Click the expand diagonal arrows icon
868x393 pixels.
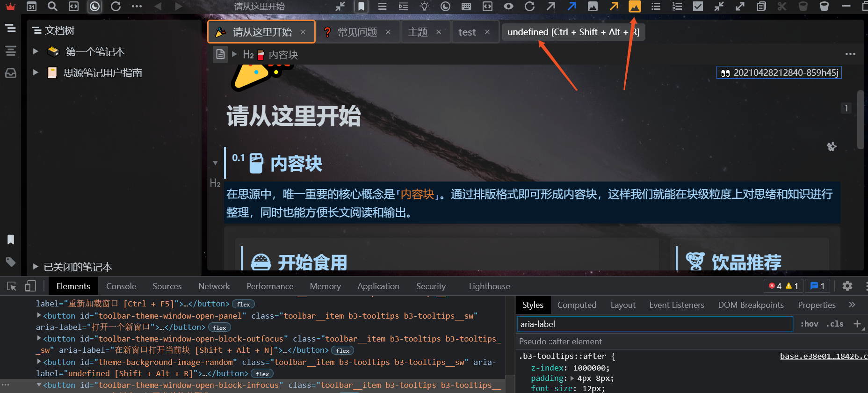click(740, 6)
